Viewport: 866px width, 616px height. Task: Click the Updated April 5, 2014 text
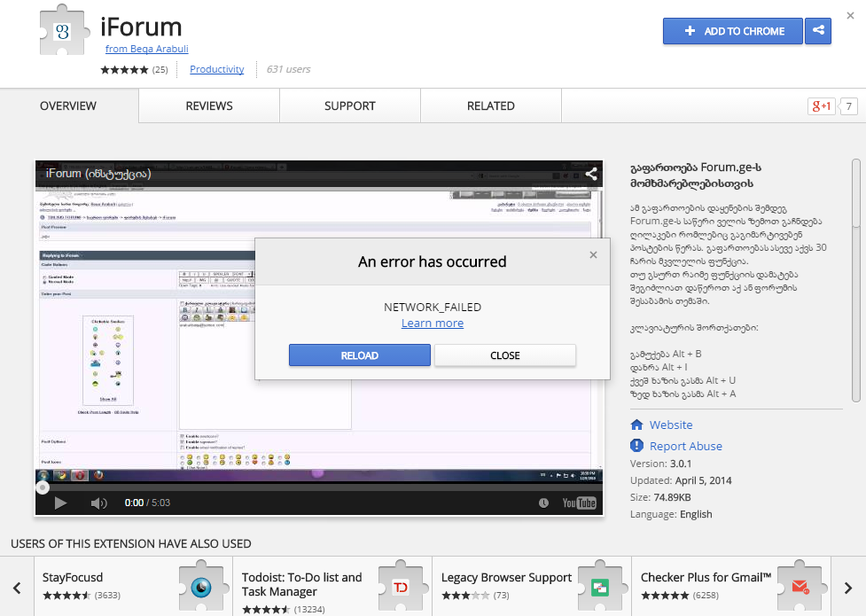tap(681, 480)
